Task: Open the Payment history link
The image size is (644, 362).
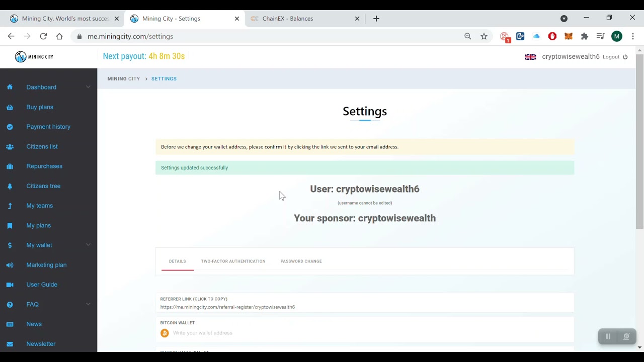Action: click(x=48, y=127)
